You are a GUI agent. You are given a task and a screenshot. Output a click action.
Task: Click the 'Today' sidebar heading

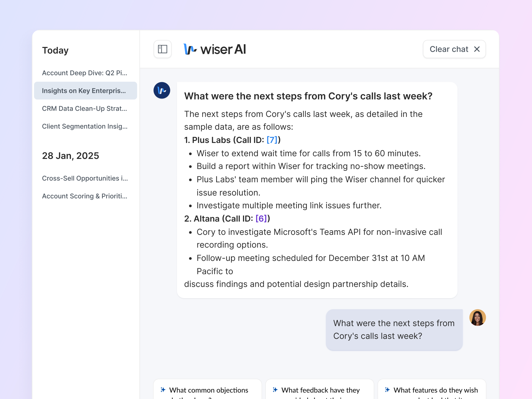(x=55, y=50)
